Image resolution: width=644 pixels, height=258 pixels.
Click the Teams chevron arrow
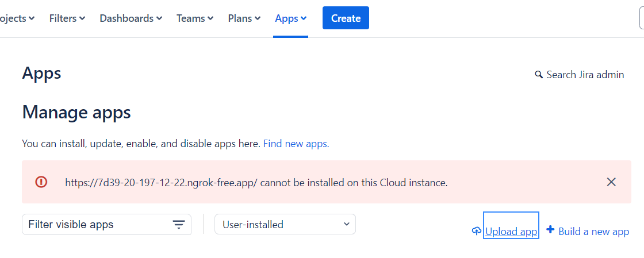pos(210,18)
